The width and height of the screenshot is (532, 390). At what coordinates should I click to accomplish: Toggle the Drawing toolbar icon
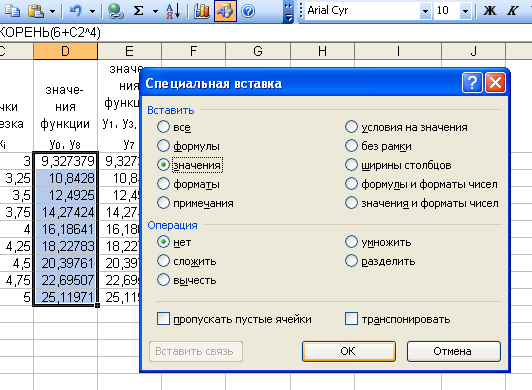[225, 11]
